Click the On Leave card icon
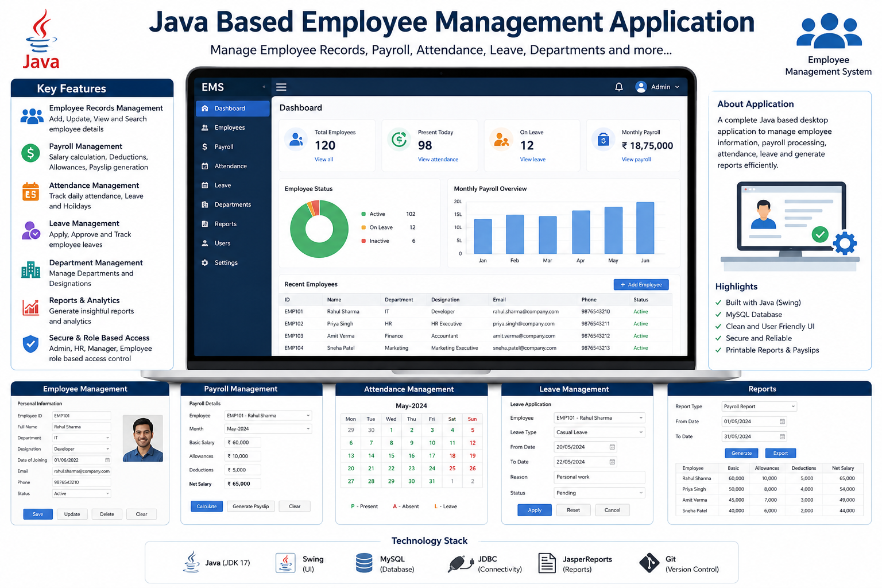882x588 pixels. (x=501, y=139)
